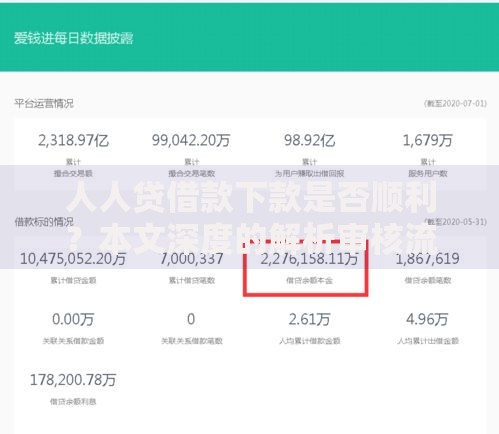Image resolution: width=499 pixels, height=434 pixels.
Task: Select the 平台运营情况 section heading
Action: pos(44,103)
